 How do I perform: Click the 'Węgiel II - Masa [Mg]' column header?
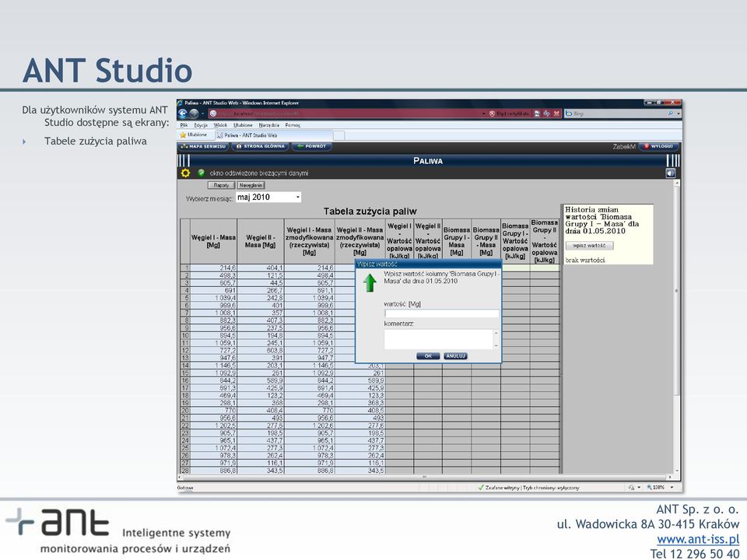(260, 241)
